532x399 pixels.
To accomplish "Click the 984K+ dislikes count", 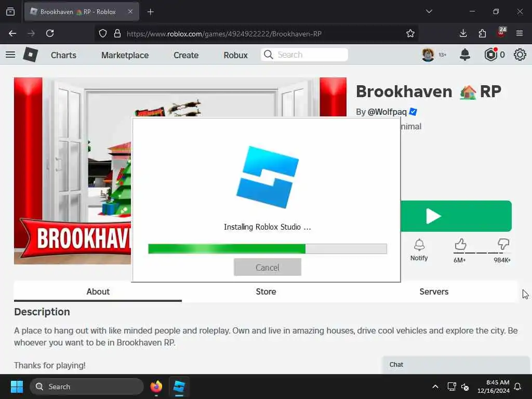I will (x=502, y=260).
